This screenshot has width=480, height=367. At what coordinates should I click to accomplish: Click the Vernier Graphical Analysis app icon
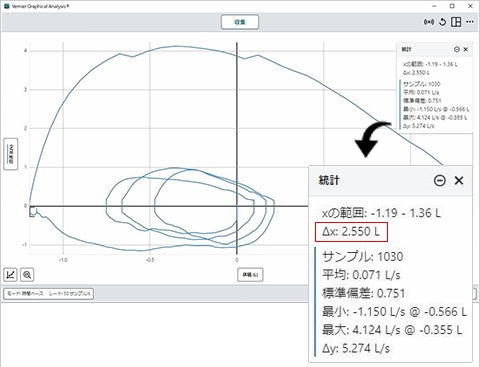[x=7, y=6]
